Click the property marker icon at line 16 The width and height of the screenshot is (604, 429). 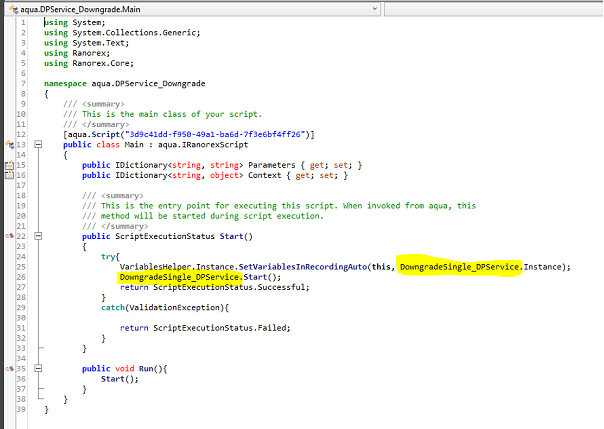point(8,175)
